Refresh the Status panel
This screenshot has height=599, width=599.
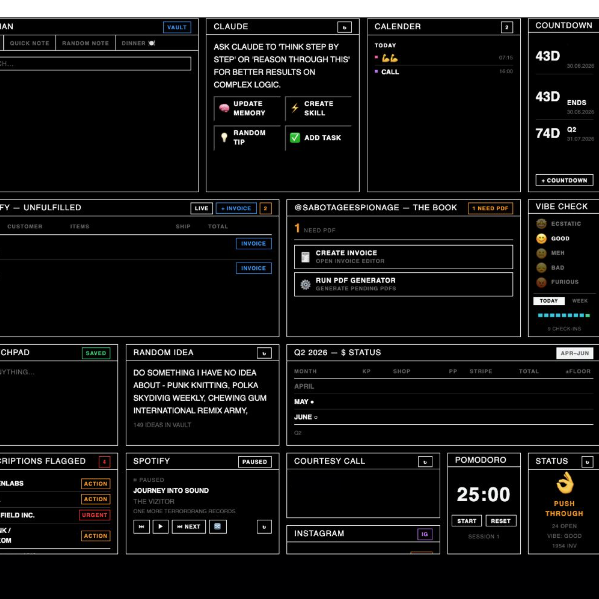point(587,461)
